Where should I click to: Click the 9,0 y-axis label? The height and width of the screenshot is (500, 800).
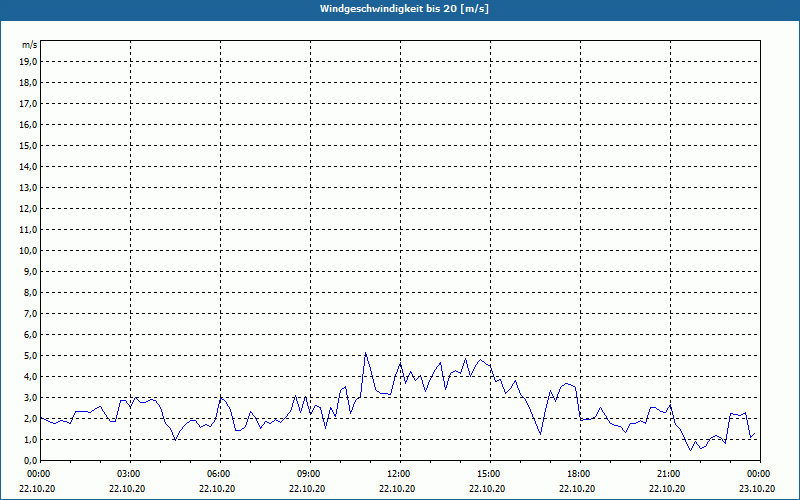coord(30,271)
